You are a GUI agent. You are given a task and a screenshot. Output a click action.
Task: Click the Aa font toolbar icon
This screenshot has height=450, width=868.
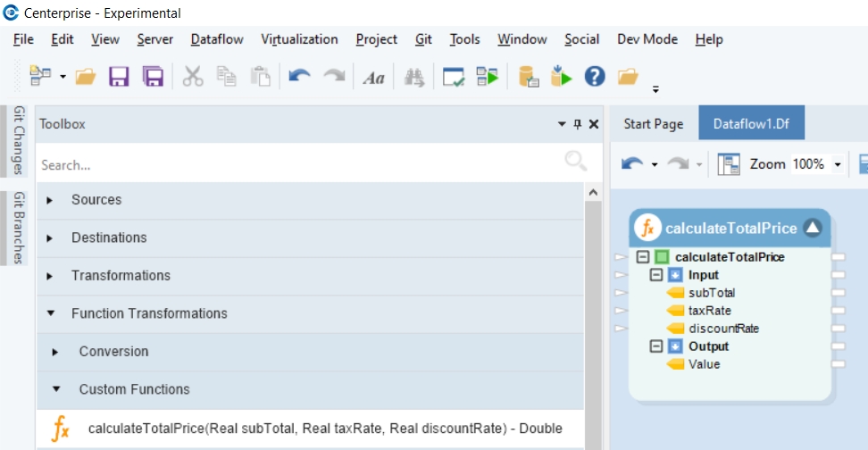coord(373,78)
